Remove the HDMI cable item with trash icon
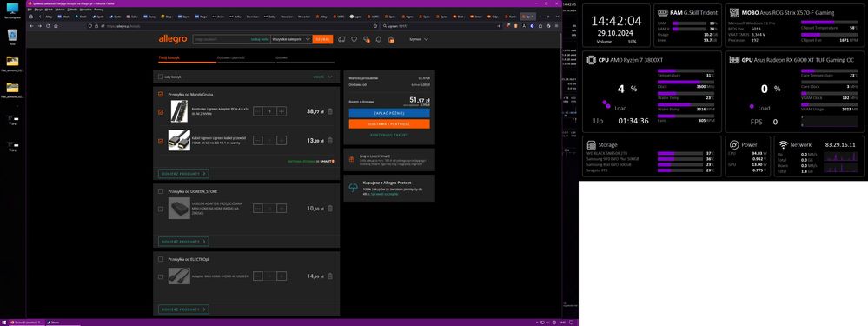The image size is (868, 326). click(x=330, y=141)
